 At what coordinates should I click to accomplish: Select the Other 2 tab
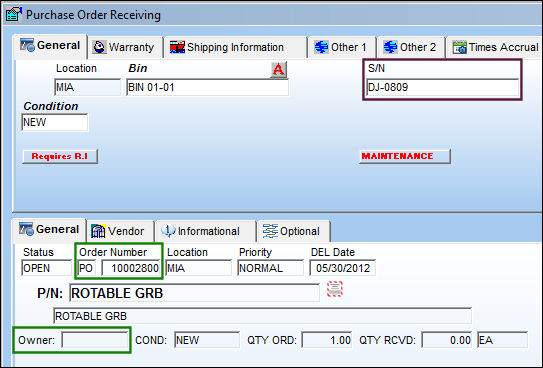tap(410, 47)
